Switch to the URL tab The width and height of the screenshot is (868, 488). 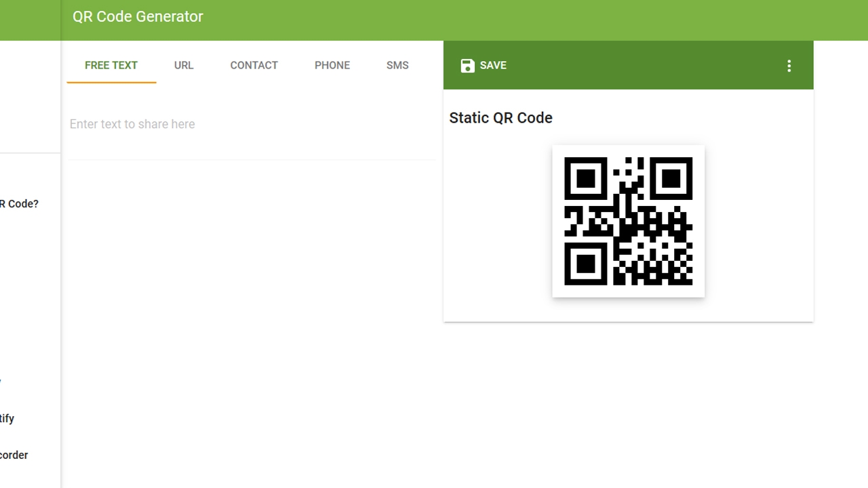[x=184, y=65]
